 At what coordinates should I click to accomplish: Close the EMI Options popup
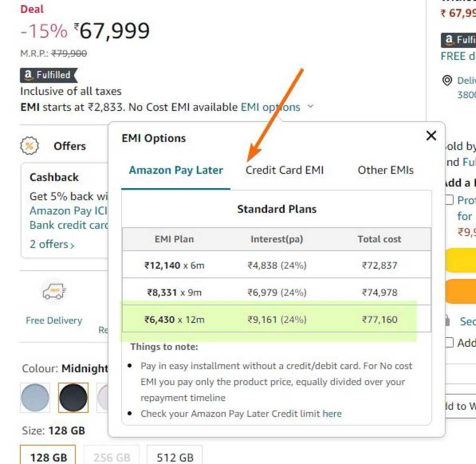(431, 136)
